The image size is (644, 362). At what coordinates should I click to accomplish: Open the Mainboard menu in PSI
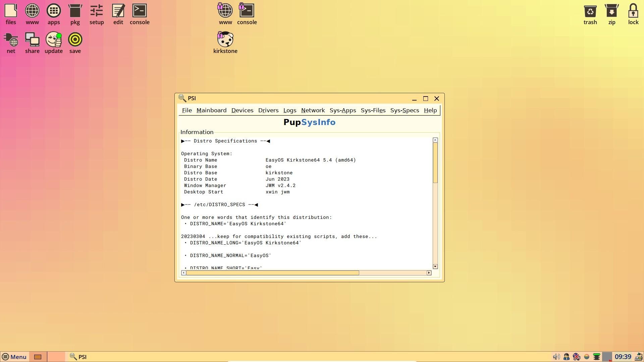pyautogui.click(x=211, y=110)
